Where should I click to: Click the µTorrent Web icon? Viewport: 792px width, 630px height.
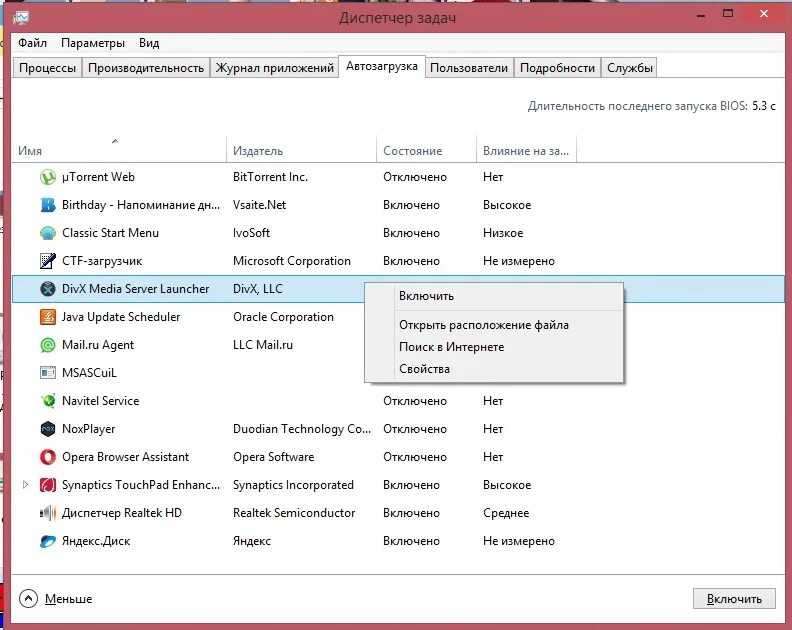[47, 177]
